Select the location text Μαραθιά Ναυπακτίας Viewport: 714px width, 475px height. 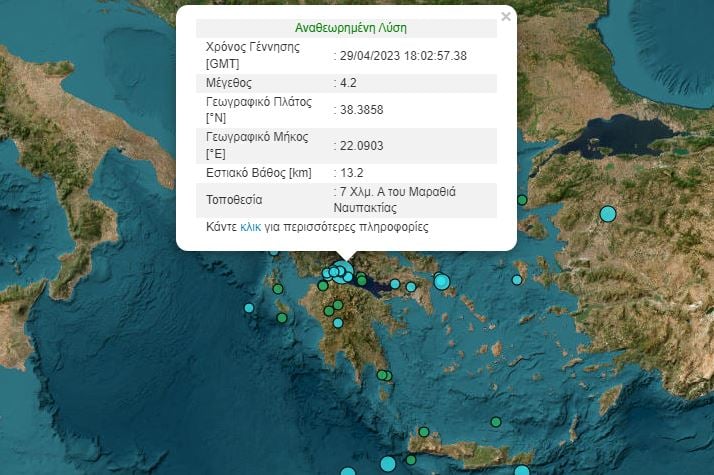point(395,199)
